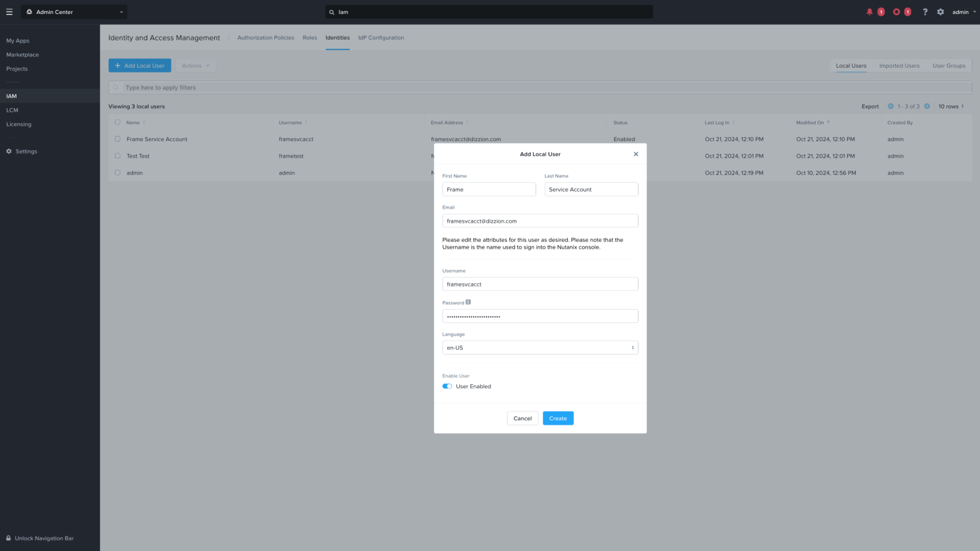Open the gear settings icon in top bar
Viewport: 980px width, 551px height.
[x=940, y=12]
